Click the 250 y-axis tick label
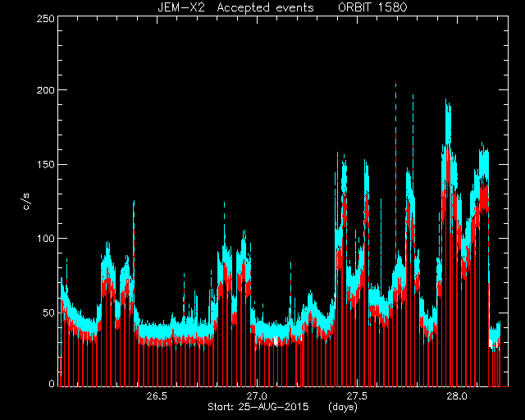 coord(46,19)
